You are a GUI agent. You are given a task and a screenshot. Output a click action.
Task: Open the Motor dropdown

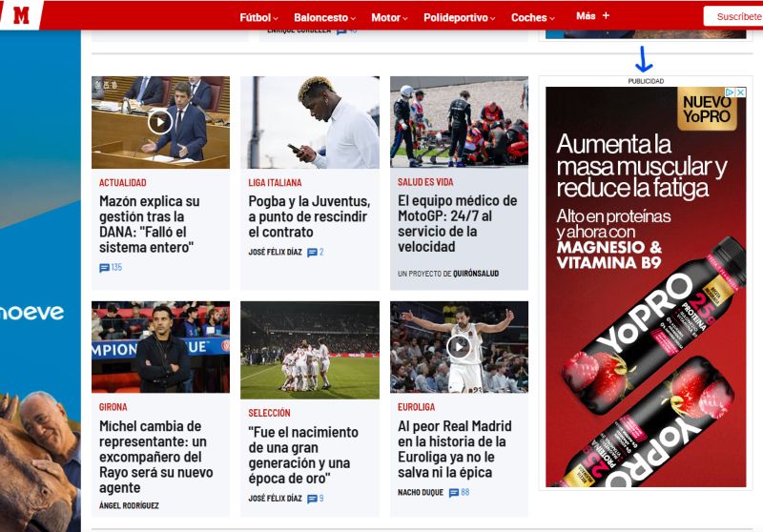coord(389,17)
